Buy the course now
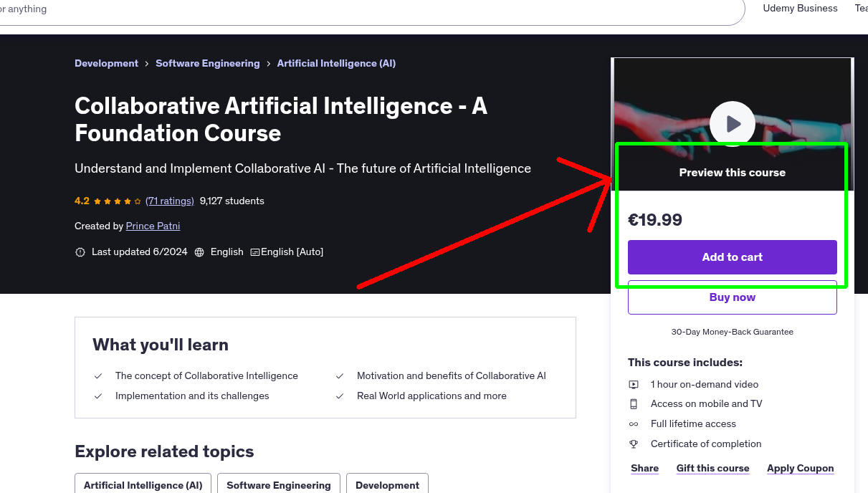The height and width of the screenshot is (493, 868). coord(732,297)
